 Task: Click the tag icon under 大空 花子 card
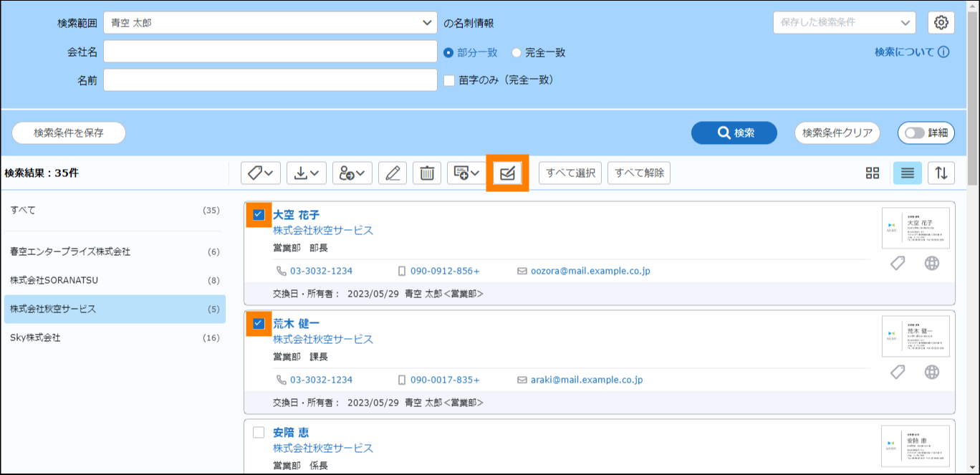point(897,264)
